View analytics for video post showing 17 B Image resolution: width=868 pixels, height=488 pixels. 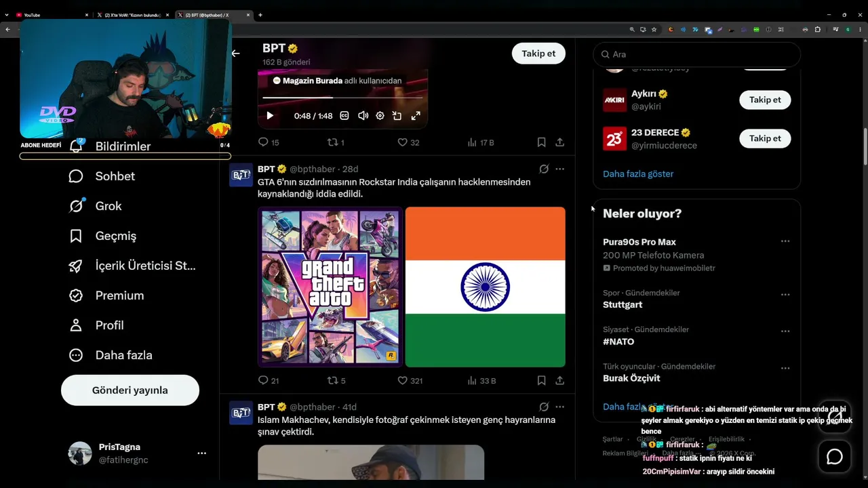coord(481,142)
